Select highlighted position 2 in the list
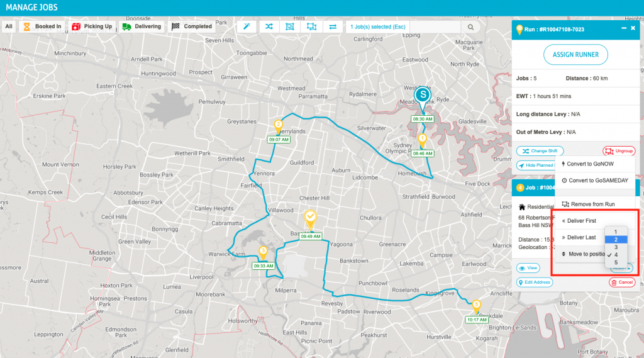The width and height of the screenshot is (644, 358). tap(616, 240)
